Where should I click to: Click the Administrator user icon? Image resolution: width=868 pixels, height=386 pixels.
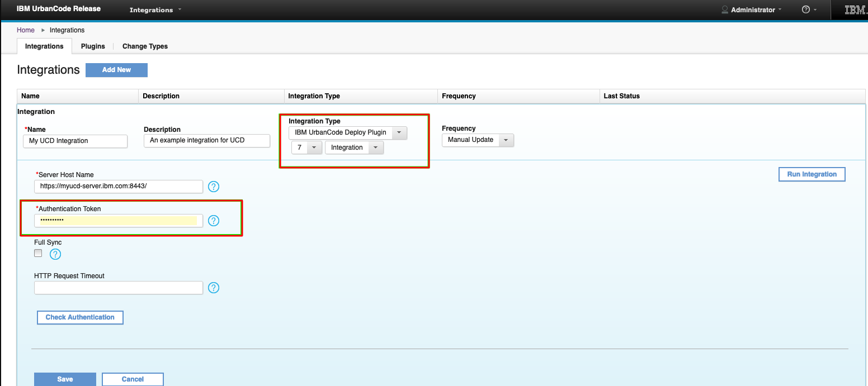pyautogui.click(x=724, y=9)
